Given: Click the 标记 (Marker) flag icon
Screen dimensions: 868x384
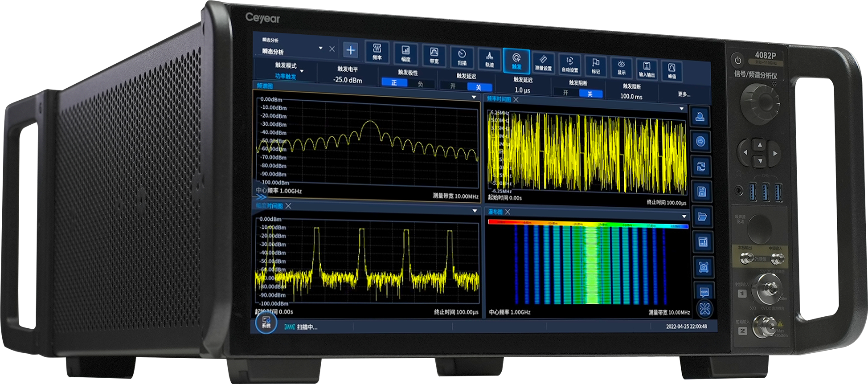Looking at the screenshot, I should point(595,65).
